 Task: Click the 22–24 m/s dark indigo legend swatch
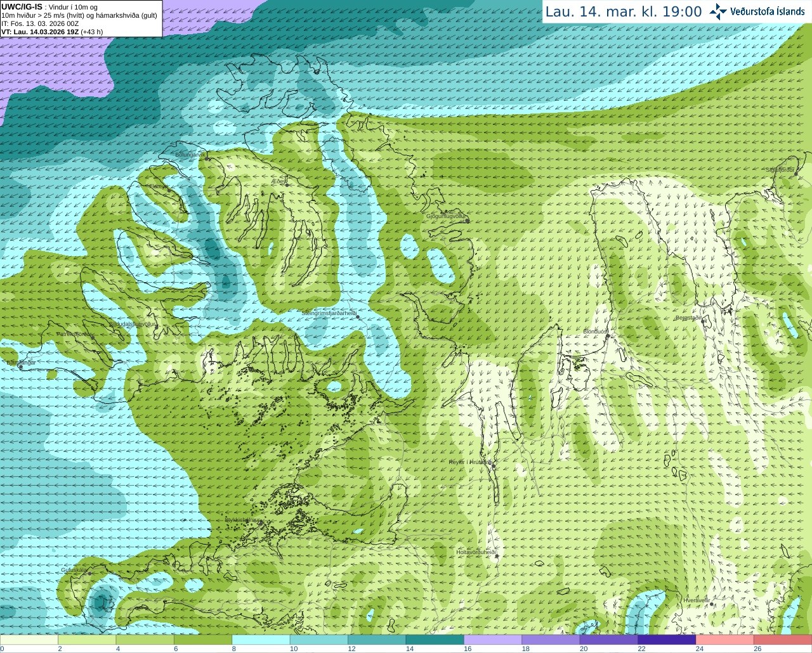point(667,640)
